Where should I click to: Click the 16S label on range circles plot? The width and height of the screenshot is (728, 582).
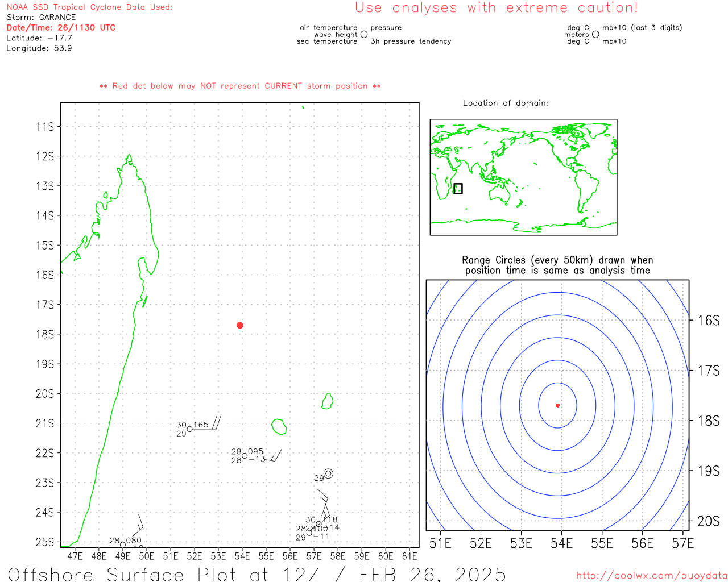(709, 321)
